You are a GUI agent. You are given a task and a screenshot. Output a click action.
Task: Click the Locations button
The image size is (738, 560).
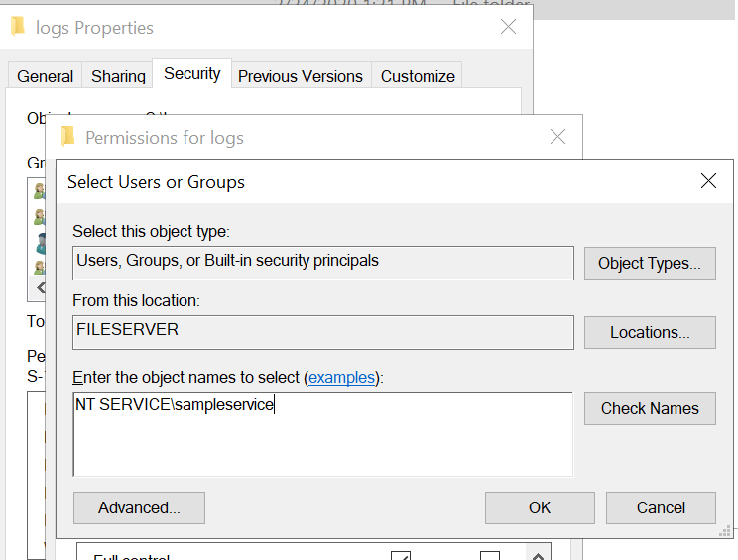pos(650,332)
